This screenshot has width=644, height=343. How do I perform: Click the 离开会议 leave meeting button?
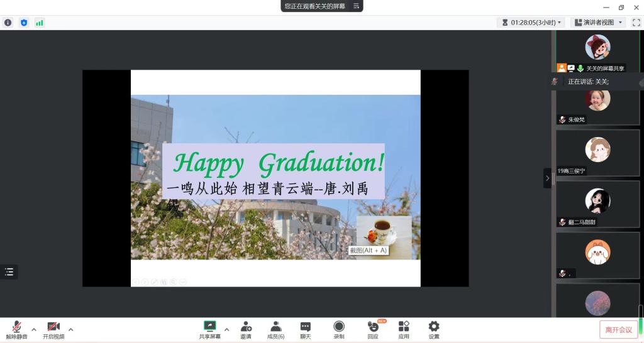[618, 330]
